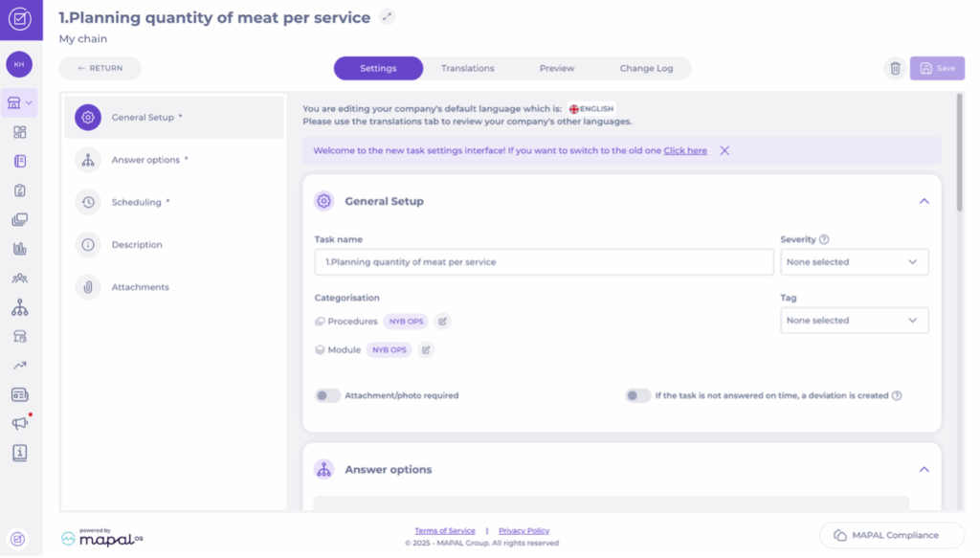Open the megaphone announcements icon in sidebar

point(19,423)
